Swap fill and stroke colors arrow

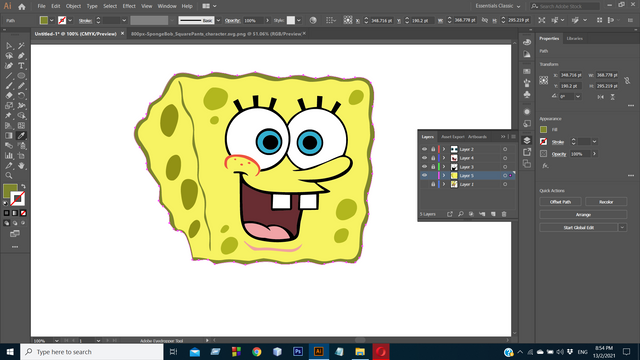(23, 186)
